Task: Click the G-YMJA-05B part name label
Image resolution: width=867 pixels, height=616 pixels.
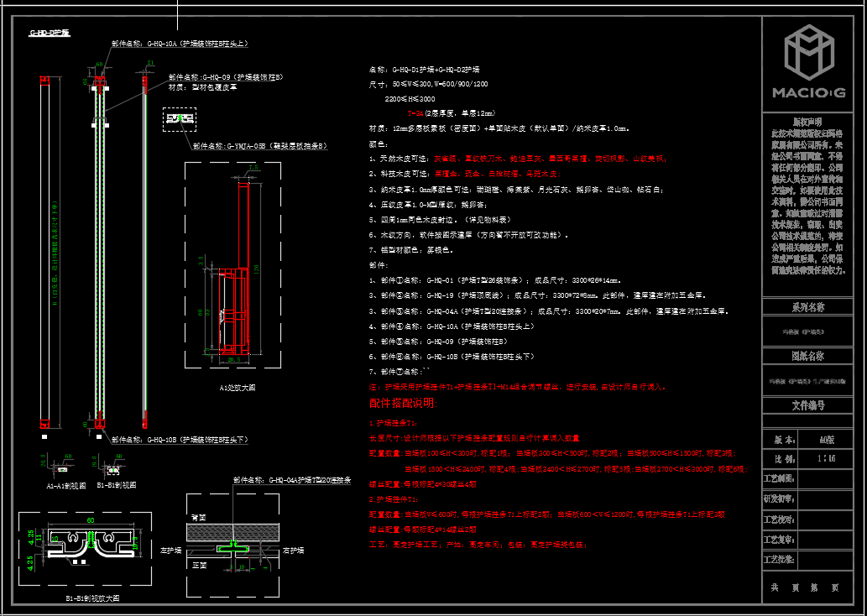Action: (x=259, y=146)
